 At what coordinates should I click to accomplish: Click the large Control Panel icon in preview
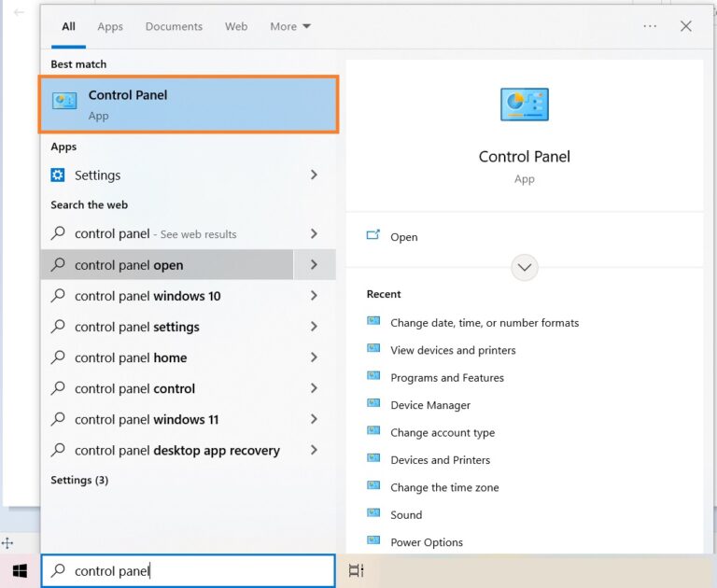(524, 105)
